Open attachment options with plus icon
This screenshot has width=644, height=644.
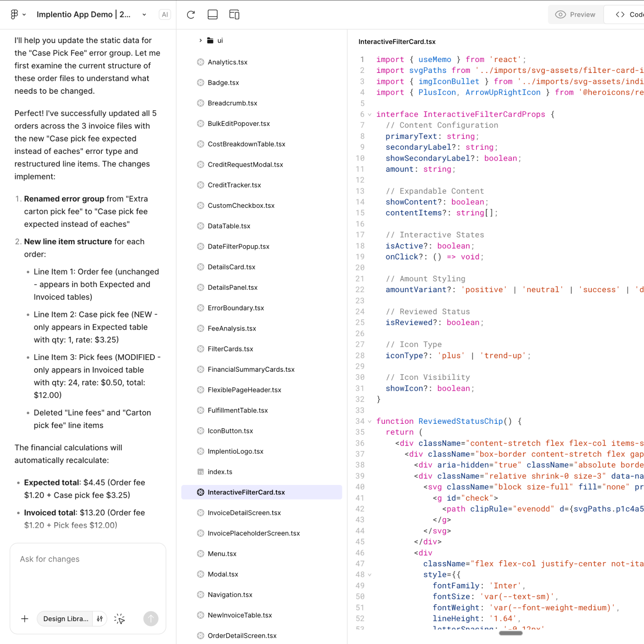coord(25,618)
